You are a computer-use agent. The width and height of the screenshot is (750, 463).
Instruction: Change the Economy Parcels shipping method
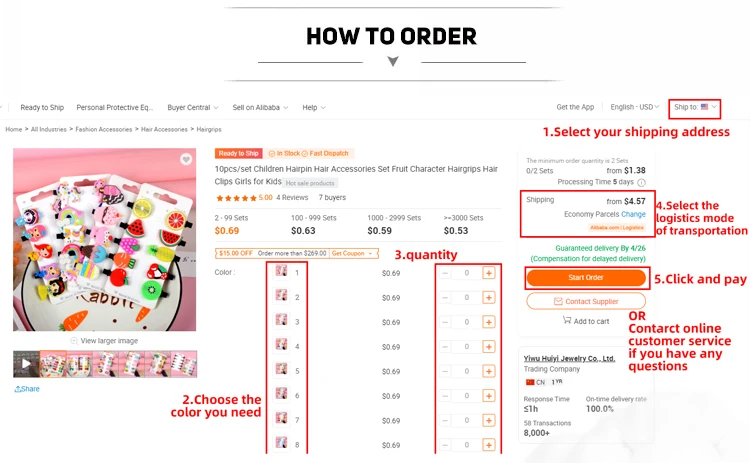coord(633,214)
